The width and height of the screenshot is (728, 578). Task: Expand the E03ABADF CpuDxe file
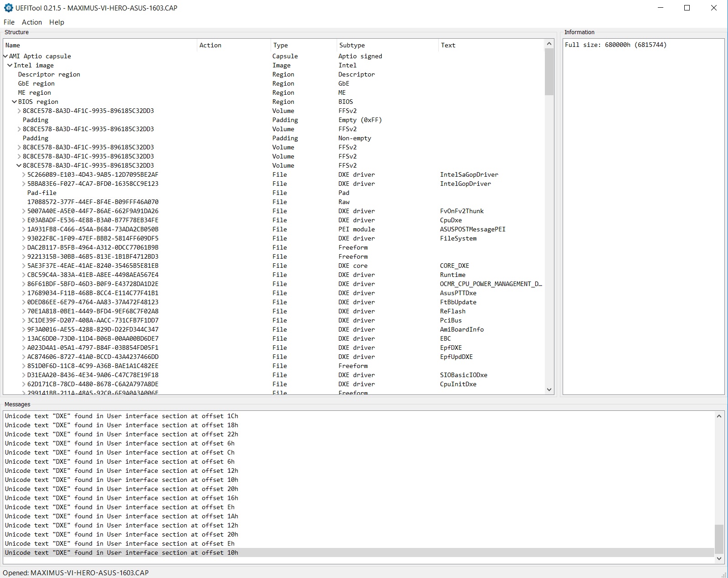coord(24,220)
